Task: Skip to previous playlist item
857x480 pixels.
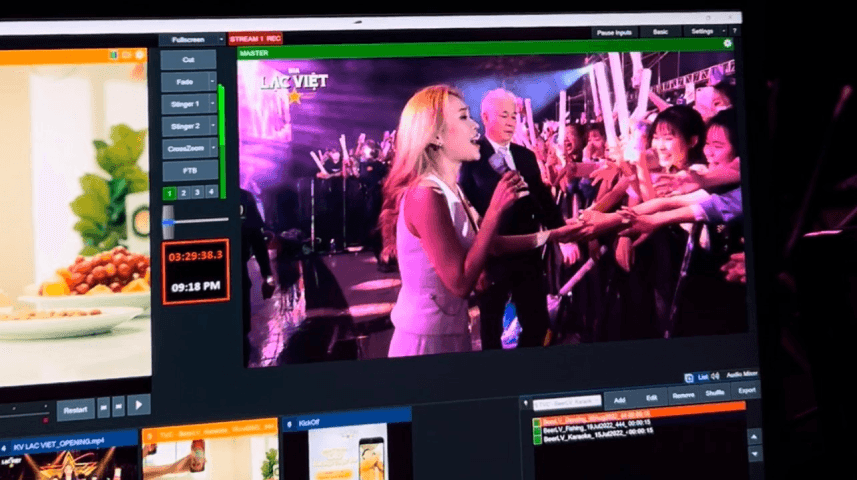Action: click(x=103, y=407)
